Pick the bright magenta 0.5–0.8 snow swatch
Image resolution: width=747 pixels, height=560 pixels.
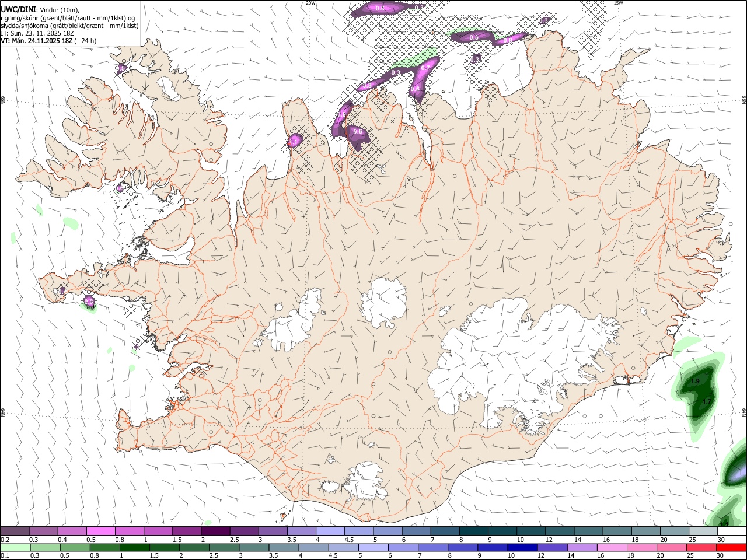coord(100,531)
